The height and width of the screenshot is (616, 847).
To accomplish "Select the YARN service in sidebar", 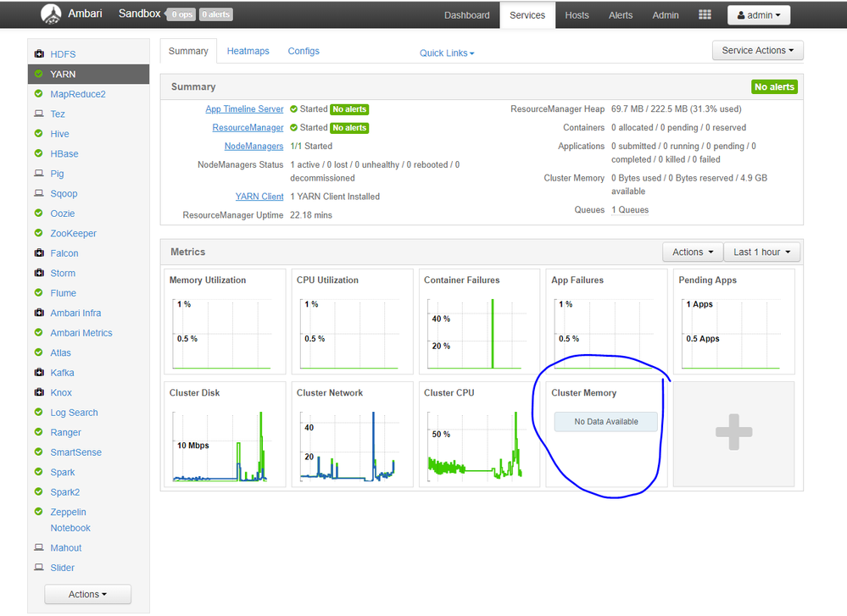I will pyautogui.click(x=88, y=74).
